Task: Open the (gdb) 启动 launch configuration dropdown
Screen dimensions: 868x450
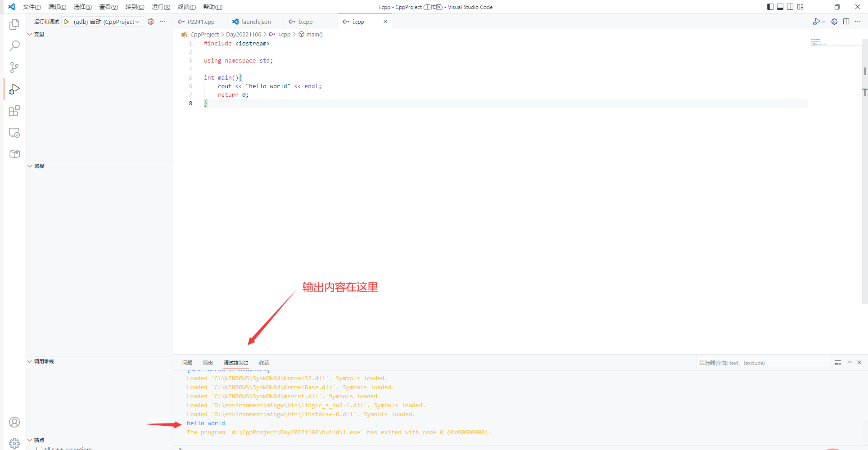Action: [108, 22]
